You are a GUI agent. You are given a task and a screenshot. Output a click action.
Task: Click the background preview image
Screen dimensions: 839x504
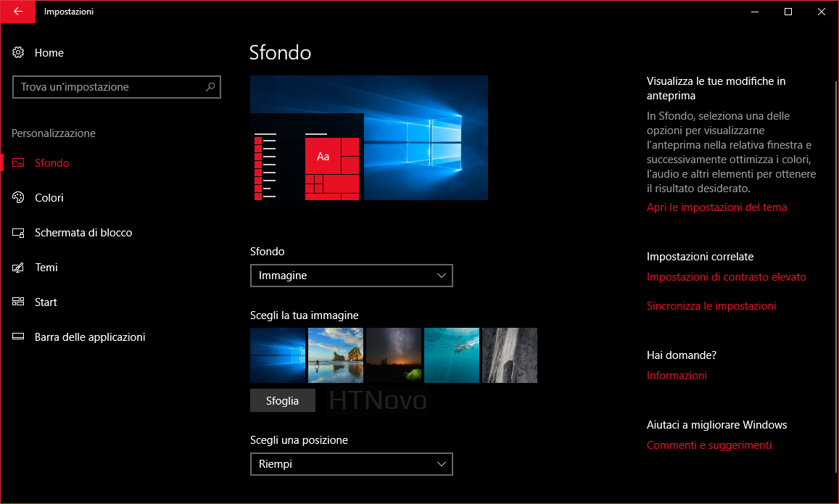(369, 138)
